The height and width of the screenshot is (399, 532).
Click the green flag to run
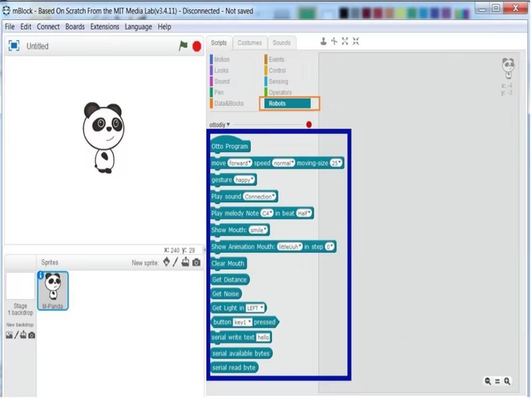(x=183, y=46)
